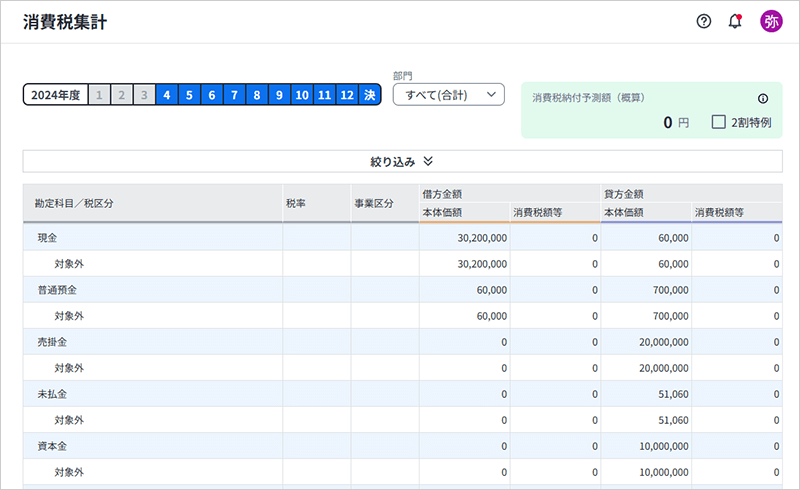Toggle month 2 in period selector

122,95
